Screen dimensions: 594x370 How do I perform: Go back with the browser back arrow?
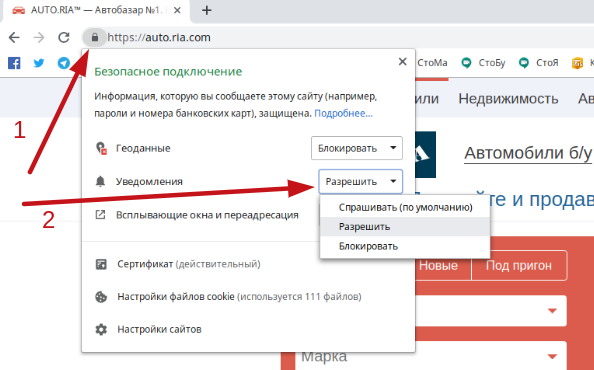pos(14,37)
